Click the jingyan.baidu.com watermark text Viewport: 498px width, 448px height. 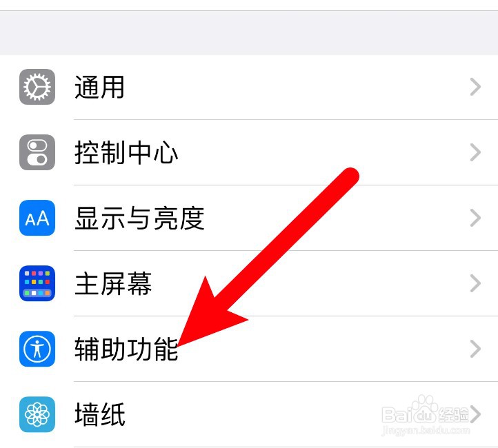(x=426, y=431)
